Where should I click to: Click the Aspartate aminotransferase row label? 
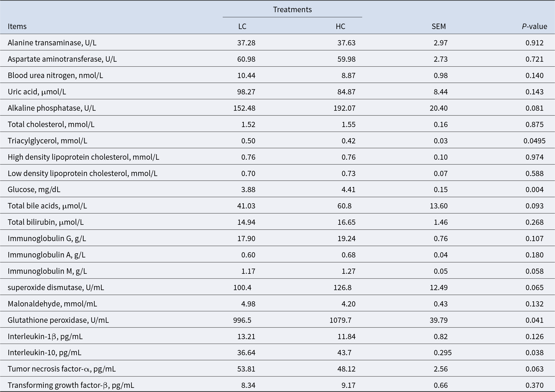[62, 59]
